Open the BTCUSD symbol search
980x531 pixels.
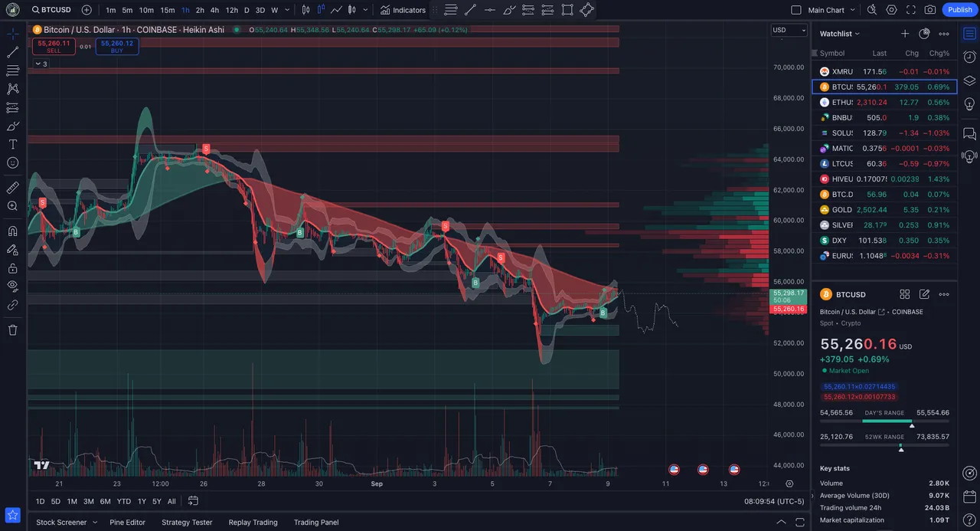(x=50, y=10)
